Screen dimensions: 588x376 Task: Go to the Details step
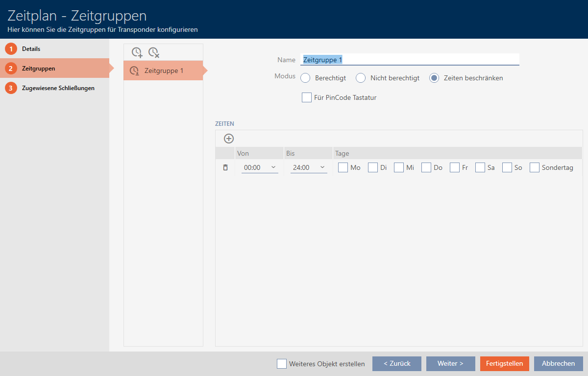point(31,49)
